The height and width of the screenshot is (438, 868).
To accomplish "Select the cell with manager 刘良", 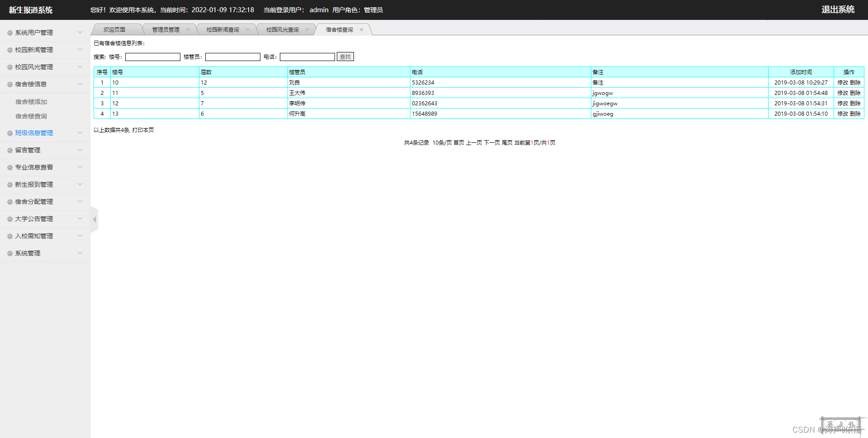I will point(349,83).
